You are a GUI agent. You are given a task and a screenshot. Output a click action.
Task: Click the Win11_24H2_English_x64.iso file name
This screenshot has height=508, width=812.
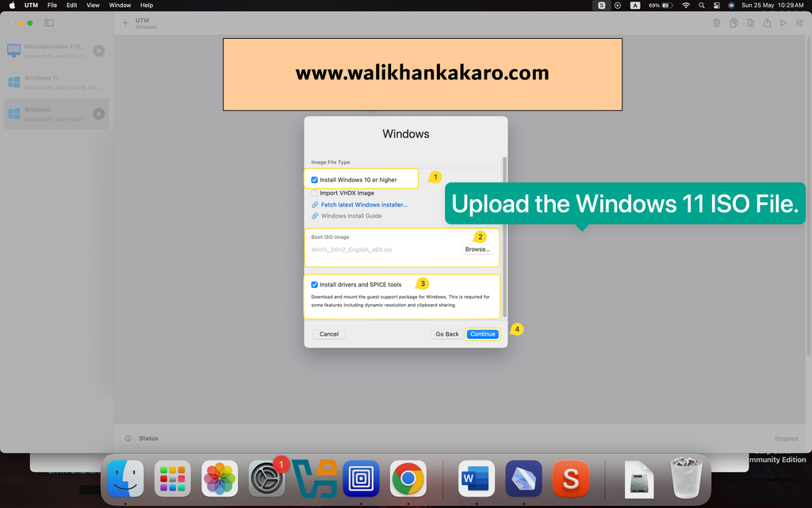point(351,250)
